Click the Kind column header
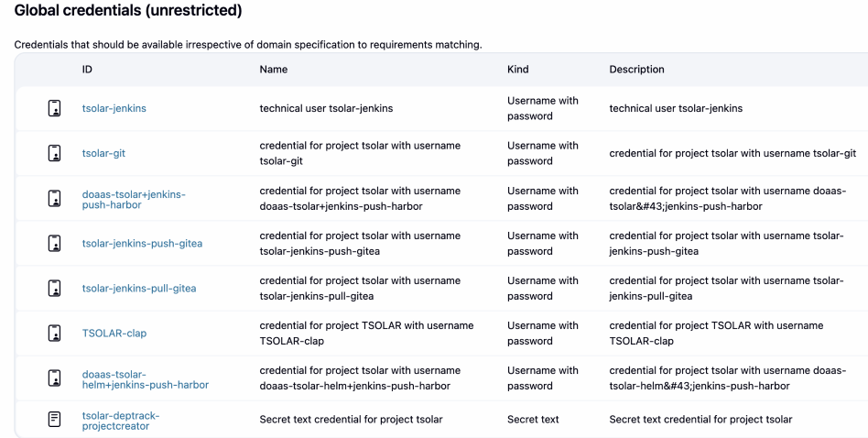The height and width of the screenshot is (438, 868). click(517, 70)
